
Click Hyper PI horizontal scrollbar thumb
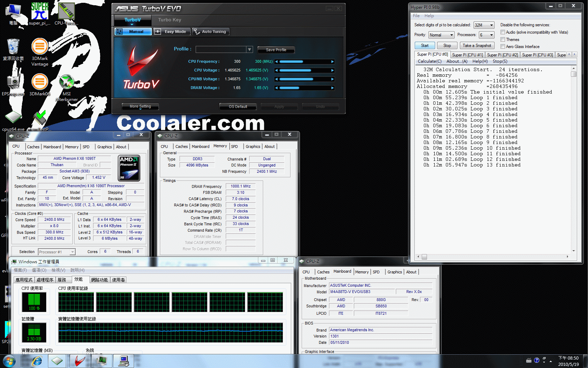[x=424, y=257]
